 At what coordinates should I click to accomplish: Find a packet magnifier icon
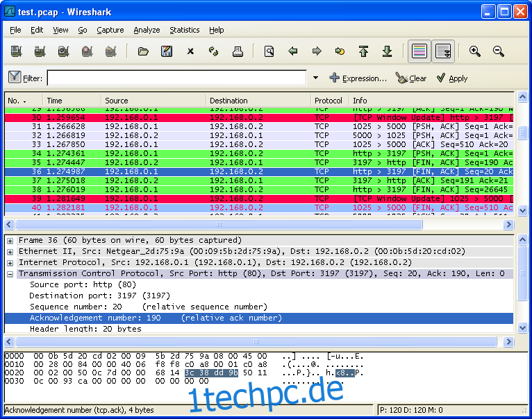[269, 51]
